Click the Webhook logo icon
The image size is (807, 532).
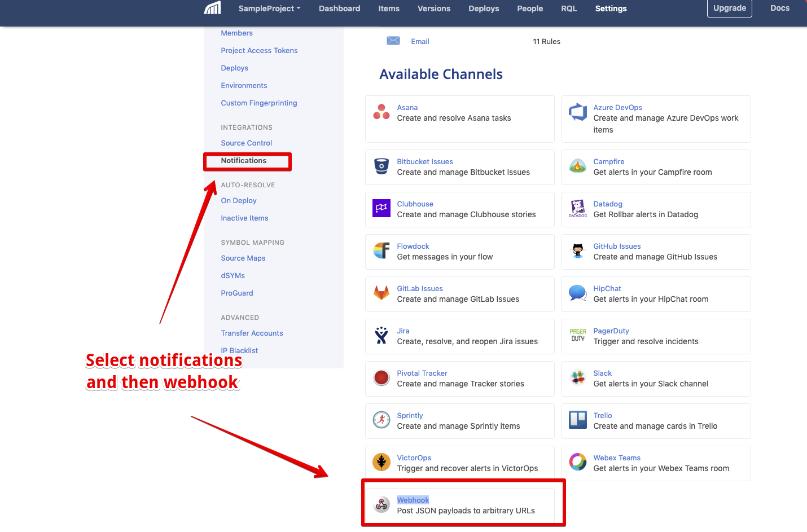click(x=381, y=504)
